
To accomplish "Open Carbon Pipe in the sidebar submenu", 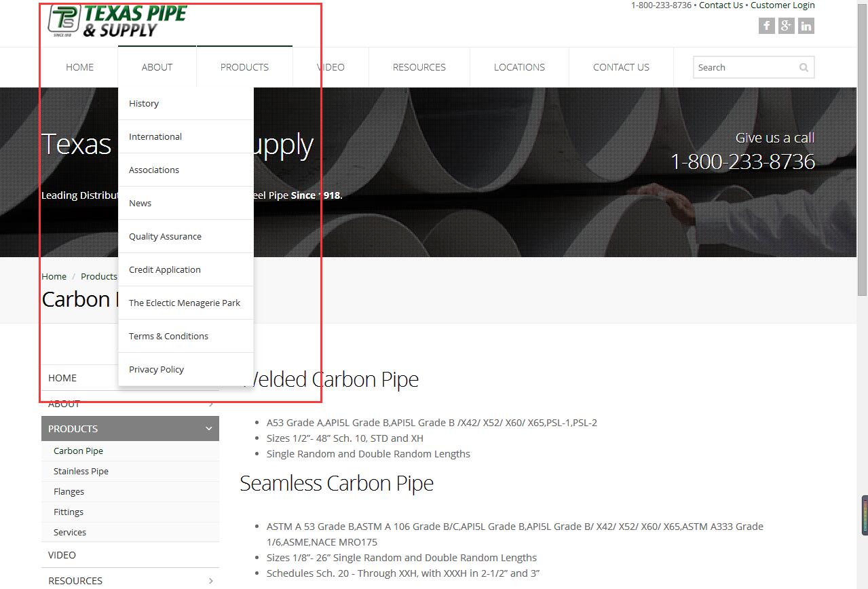I will click(78, 451).
